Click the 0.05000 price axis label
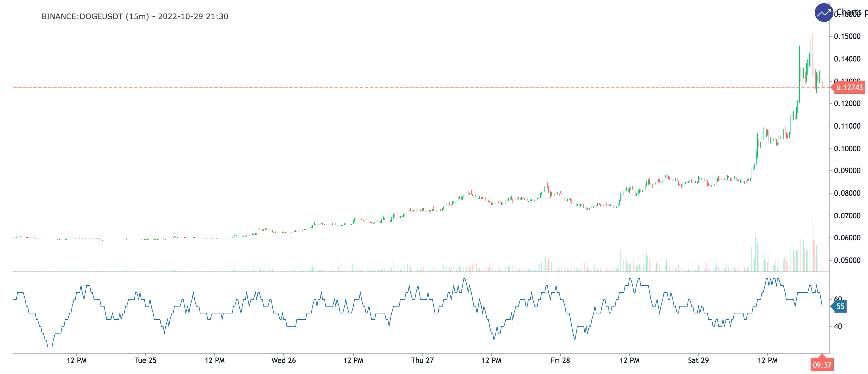 [847, 260]
